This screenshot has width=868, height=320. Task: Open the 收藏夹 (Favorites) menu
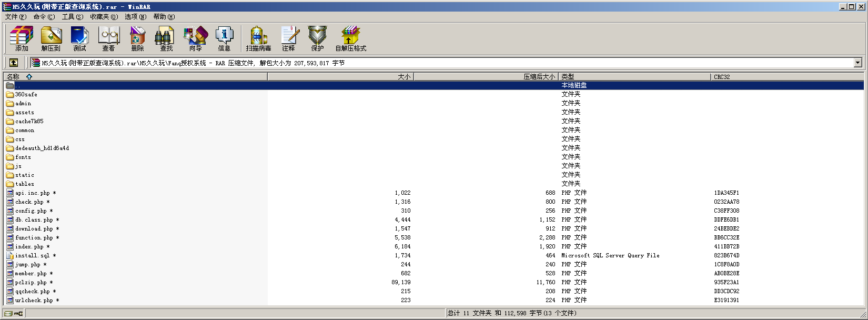104,17
